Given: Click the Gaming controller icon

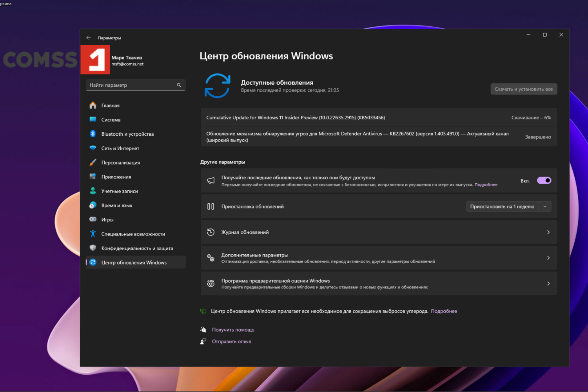Looking at the screenshot, I should pos(93,219).
